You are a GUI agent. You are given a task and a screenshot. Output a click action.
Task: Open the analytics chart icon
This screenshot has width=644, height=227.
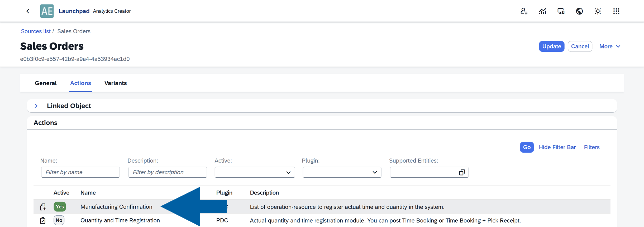coord(542,11)
